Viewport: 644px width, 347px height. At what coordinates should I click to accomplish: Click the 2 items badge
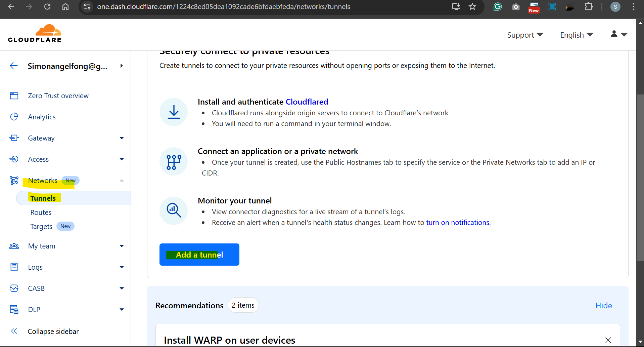pos(243,305)
